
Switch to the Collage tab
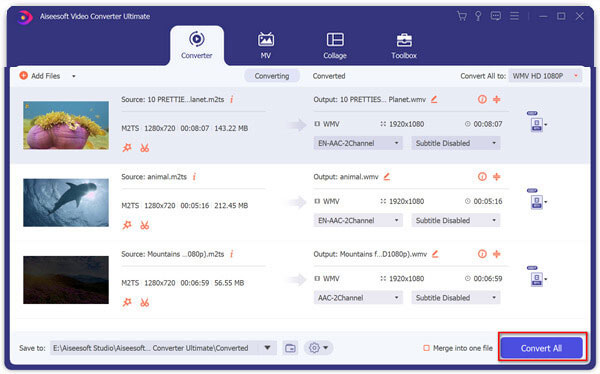[335, 46]
